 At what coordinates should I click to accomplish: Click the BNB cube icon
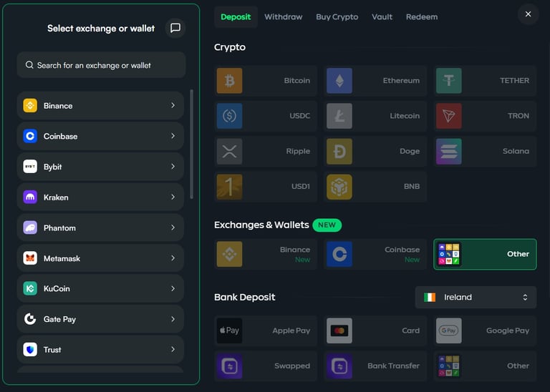(339, 187)
